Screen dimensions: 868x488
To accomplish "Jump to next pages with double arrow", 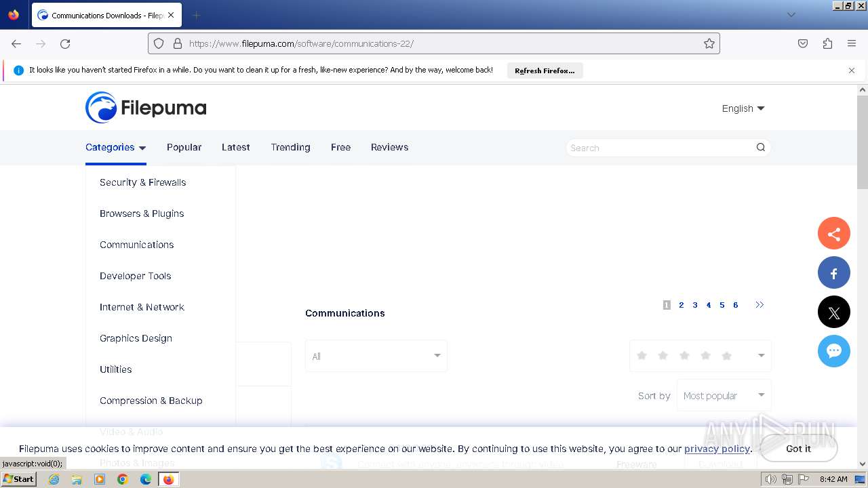I will (x=759, y=305).
